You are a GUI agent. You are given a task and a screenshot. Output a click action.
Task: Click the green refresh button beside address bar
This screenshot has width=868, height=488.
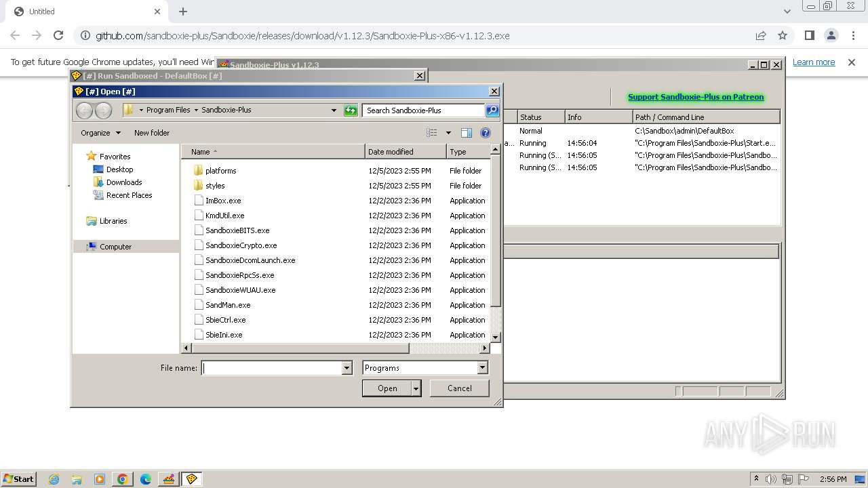[x=351, y=110]
